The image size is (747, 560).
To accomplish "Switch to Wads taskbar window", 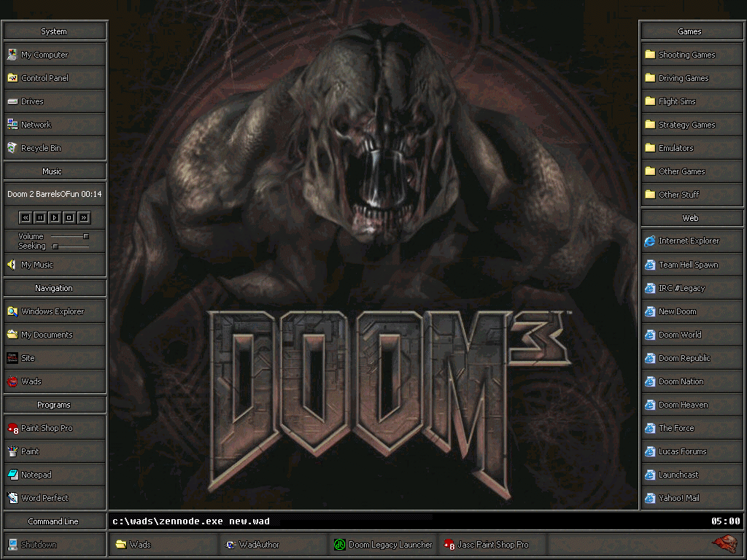I will pos(164,545).
